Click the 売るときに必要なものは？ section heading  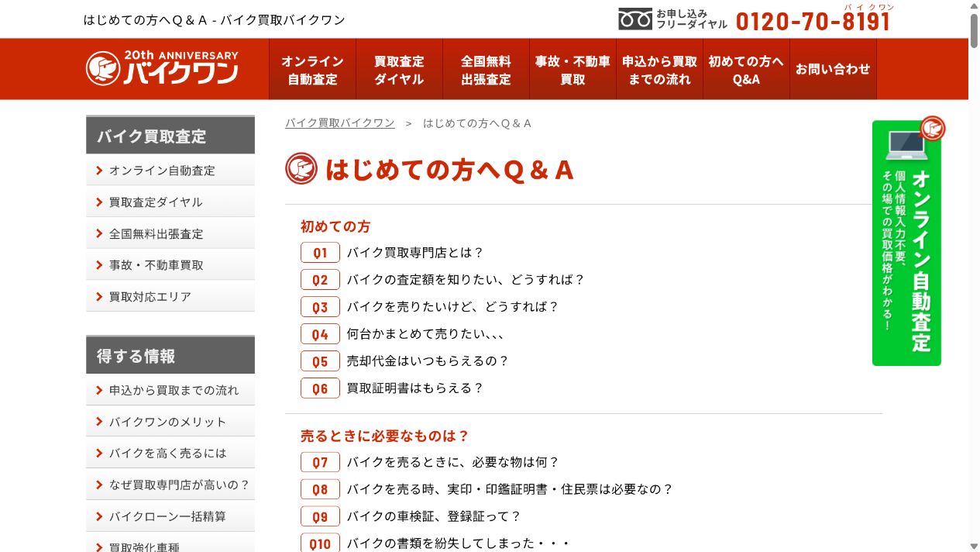tap(385, 436)
